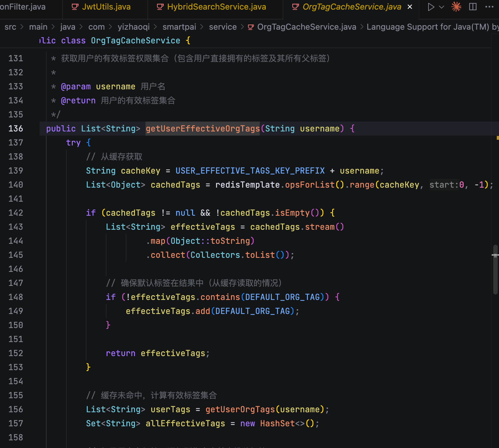Open the smartpai breadcrumb folder
The image size is (499, 448).
pyautogui.click(x=179, y=27)
